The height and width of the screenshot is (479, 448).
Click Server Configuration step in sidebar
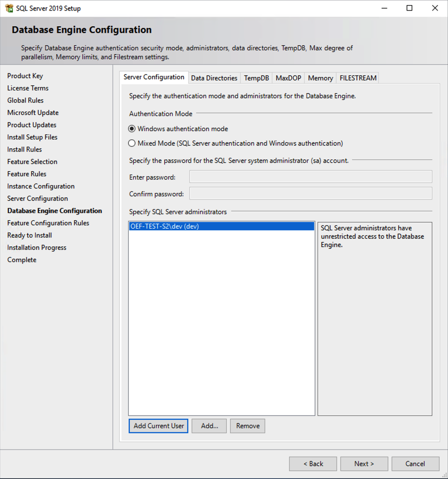tap(37, 199)
